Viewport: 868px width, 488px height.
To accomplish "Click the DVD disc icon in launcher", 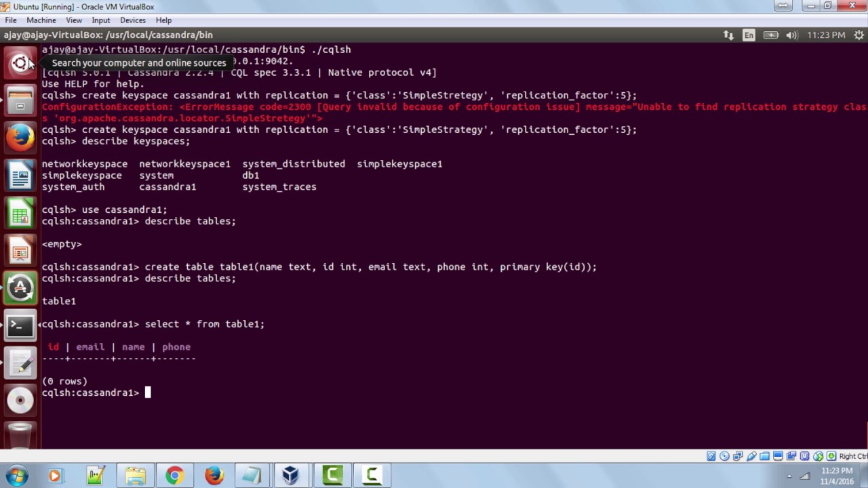I will [20, 401].
